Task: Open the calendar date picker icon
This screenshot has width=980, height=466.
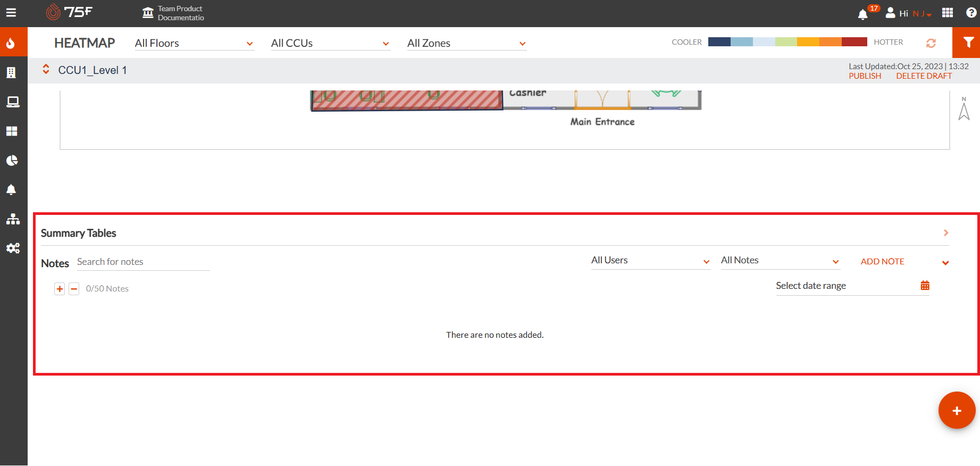Action: point(925,286)
